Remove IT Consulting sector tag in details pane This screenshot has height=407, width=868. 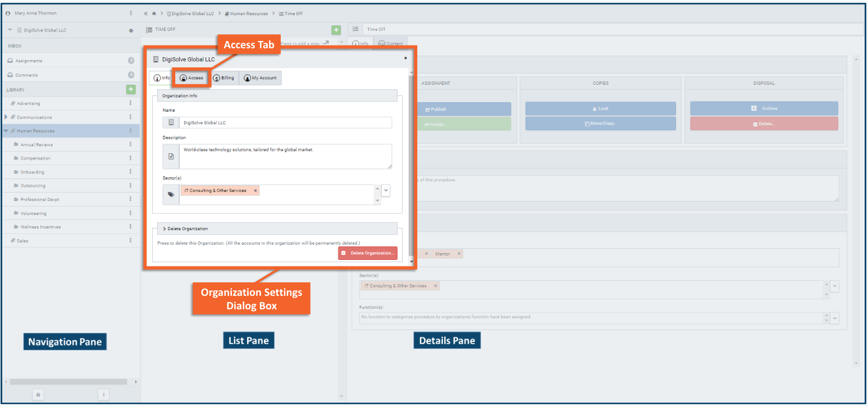click(435, 286)
